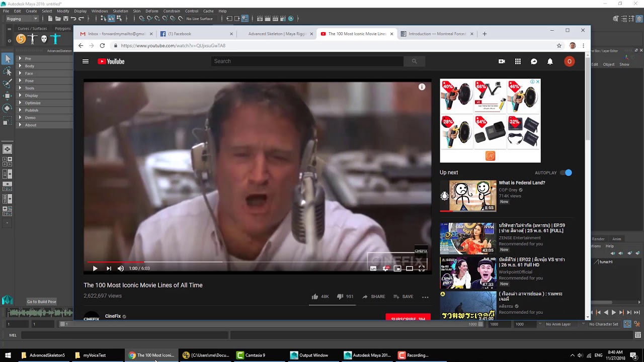Image resolution: width=644 pixels, height=362 pixels.
Task: Click the YouTube search magnifier button
Action: click(415, 61)
